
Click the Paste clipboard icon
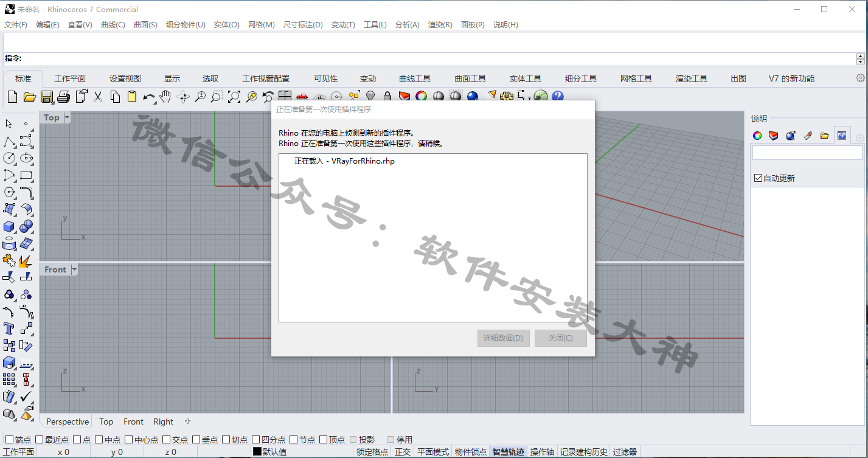coord(132,97)
